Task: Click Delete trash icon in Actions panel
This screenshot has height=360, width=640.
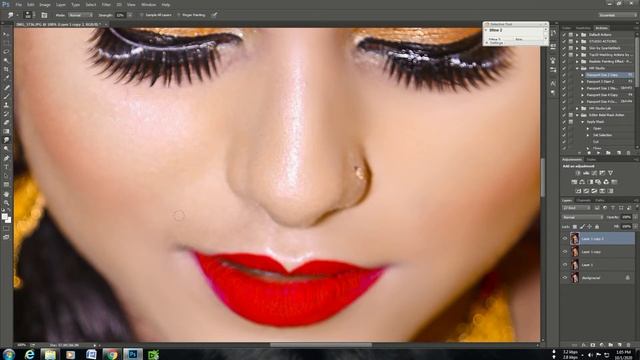Action: coord(628,153)
